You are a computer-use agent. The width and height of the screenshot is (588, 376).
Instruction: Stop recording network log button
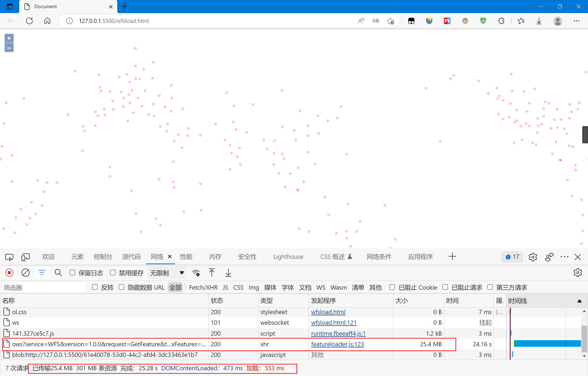coord(9,273)
